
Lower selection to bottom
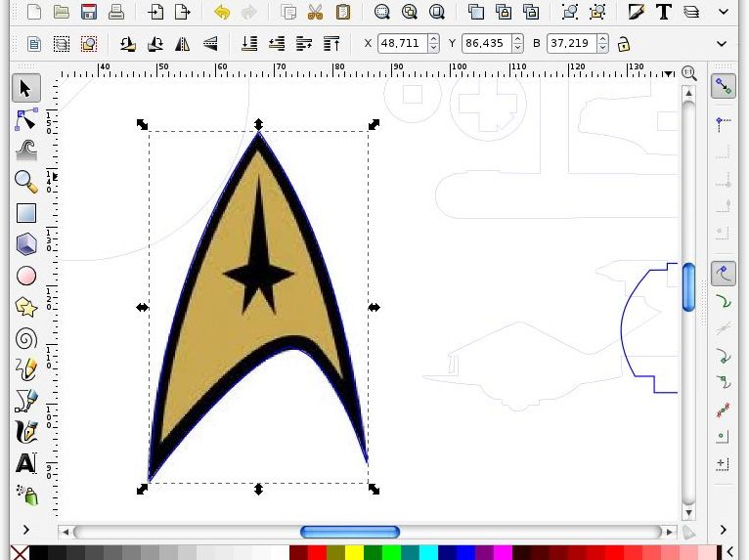[249, 44]
